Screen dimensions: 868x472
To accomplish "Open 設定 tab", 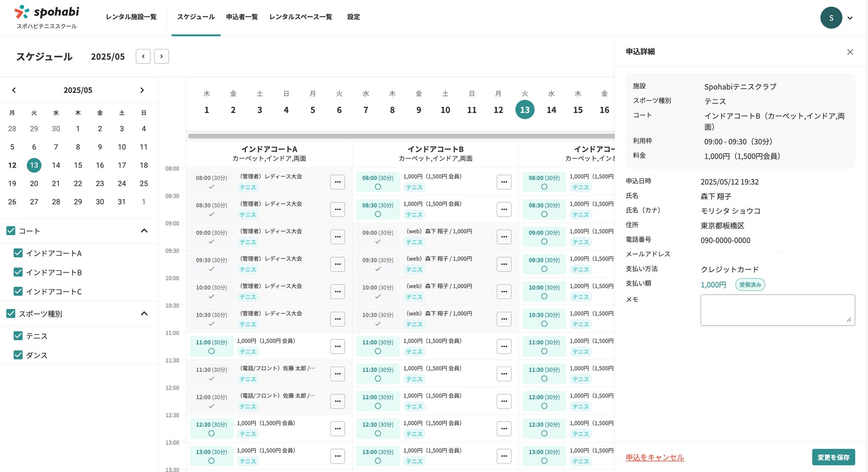I will [353, 17].
